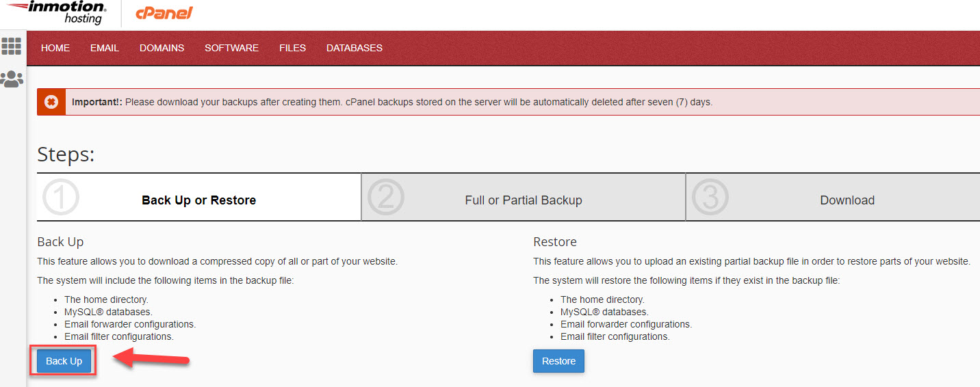Open the SOFTWARE menu
The height and width of the screenshot is (387, 980).
[231, 48]
